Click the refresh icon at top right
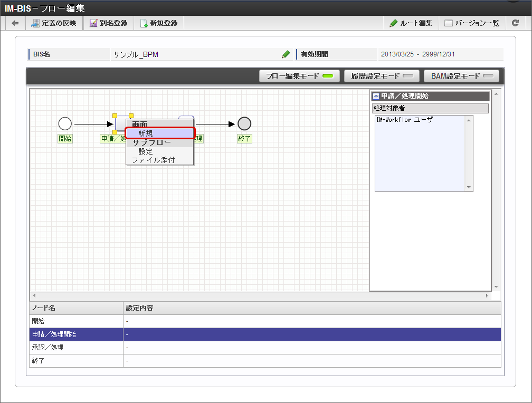This screenshot has width=532, height=403. pyautogui.click(x=515, y=23)
